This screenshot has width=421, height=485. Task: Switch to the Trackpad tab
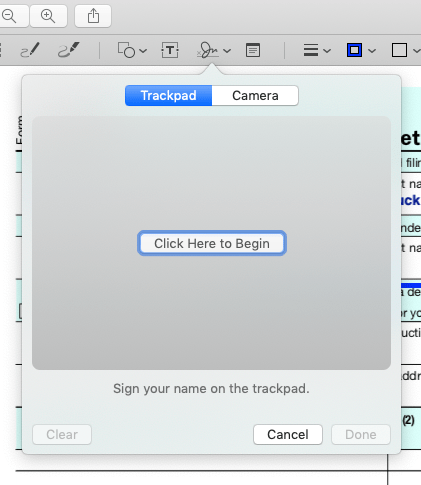click(x=168, y=96)
